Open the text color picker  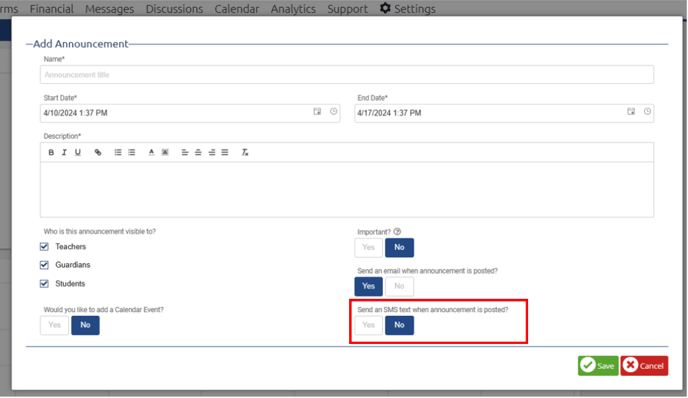151,152
